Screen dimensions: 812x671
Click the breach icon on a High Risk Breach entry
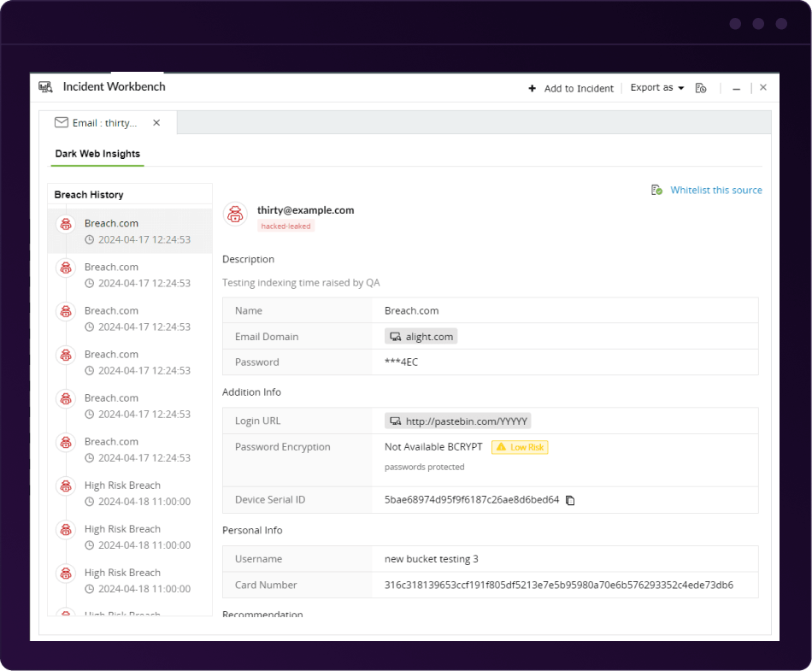coord(66,486)
